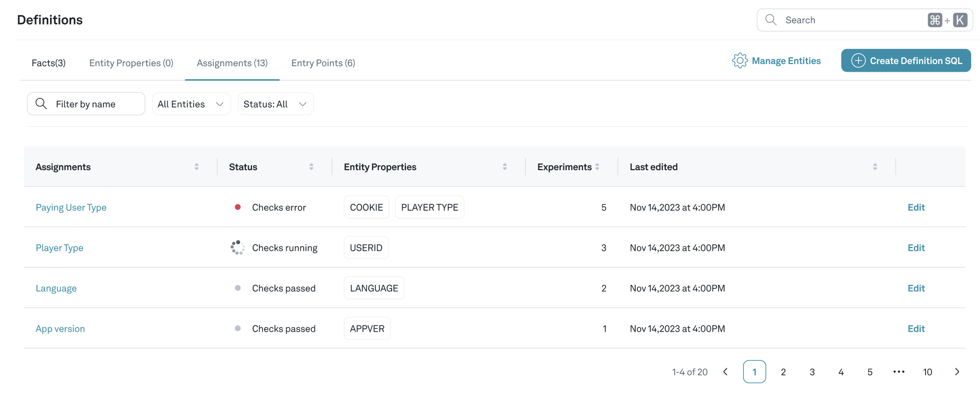Switch to the Facts tab
Screen dimensions: 980x395
48,63
